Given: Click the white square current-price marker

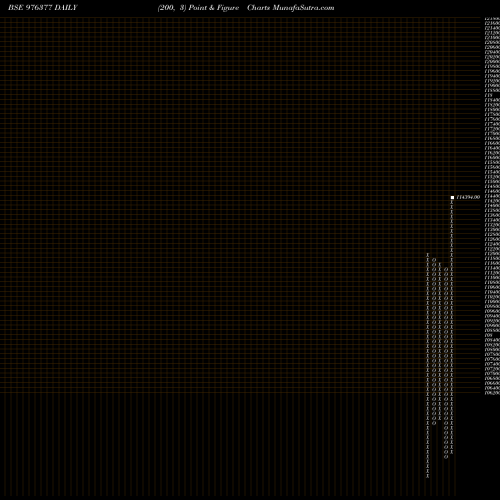Looking at the screenshot, I should click(x=452, y=198).
